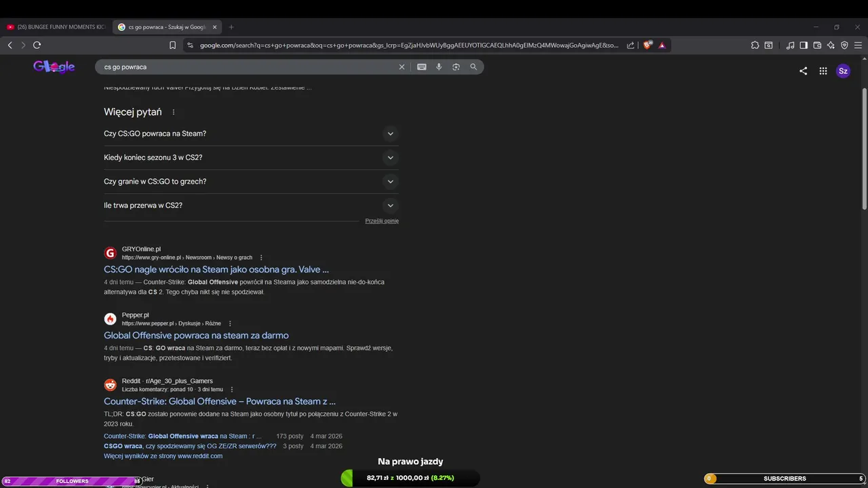Bookmark this page in the toolbar

pos(172,45)
